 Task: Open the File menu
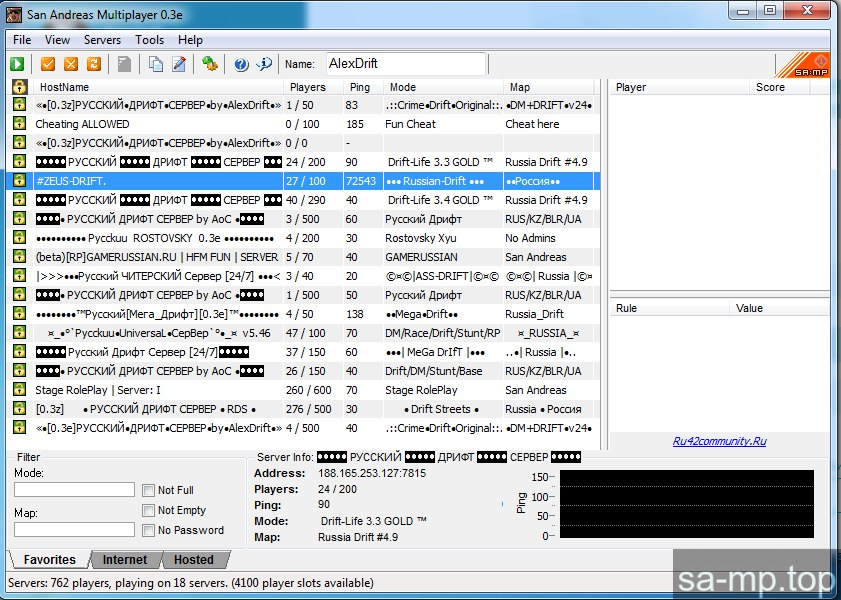[22, 40]
